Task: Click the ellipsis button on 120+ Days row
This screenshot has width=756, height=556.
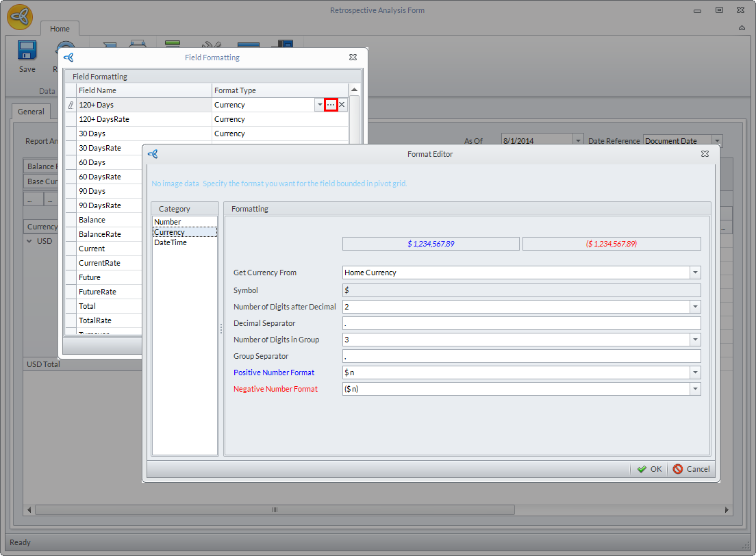Action: (331, 105)
